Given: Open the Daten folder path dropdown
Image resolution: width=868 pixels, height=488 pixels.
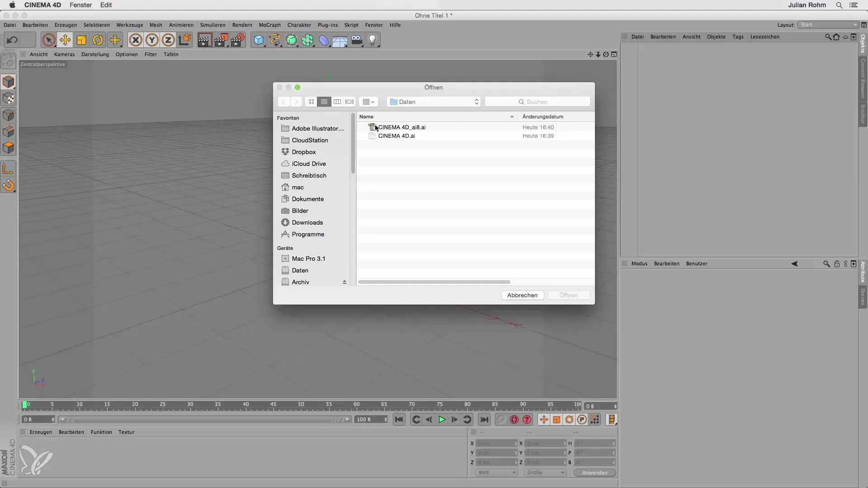Looking at the screenshot, I should 434,102.
